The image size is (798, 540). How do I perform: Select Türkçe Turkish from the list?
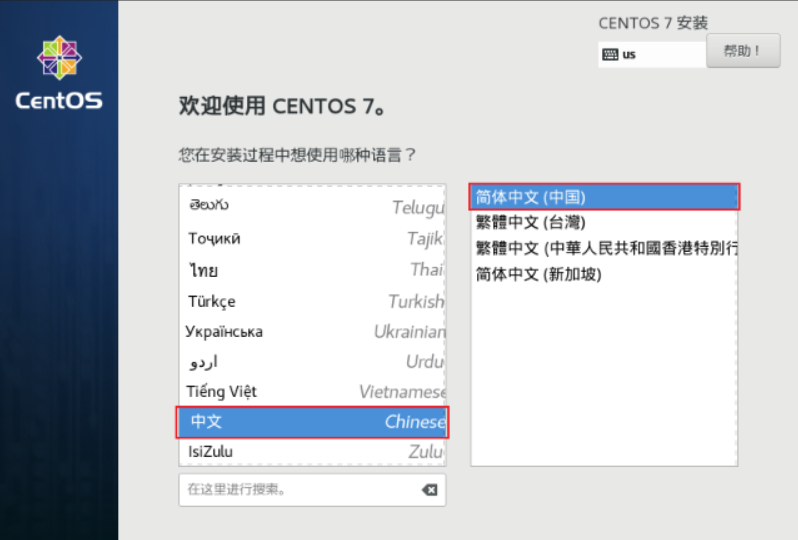(312, 301)
